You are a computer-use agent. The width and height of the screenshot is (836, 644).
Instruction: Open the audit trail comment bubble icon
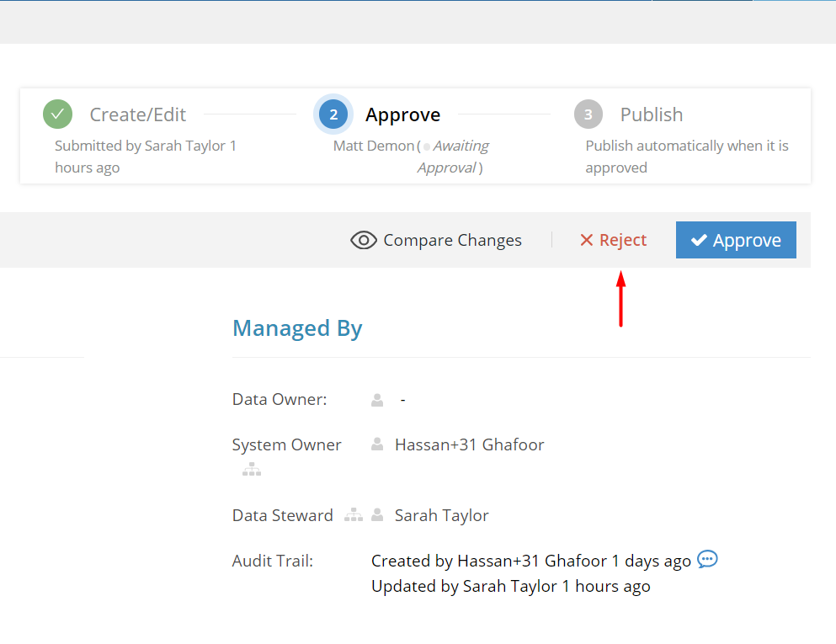(707, 559)
